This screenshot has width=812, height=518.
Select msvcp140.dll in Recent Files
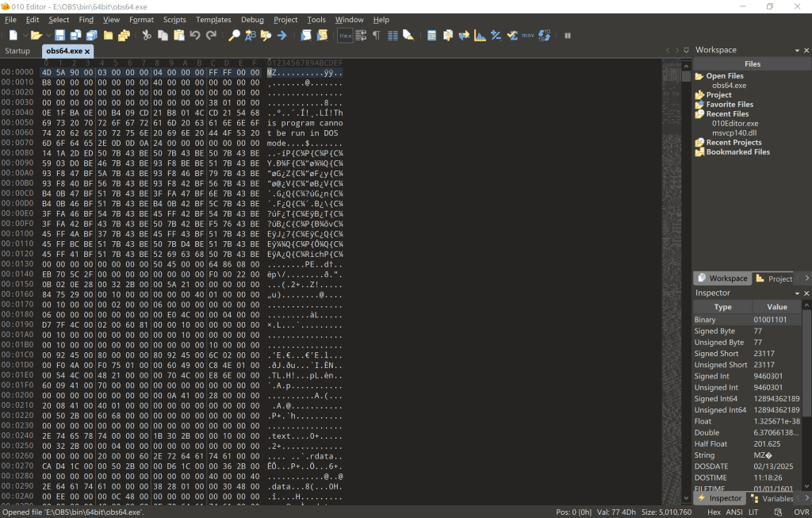click(733, 132)
